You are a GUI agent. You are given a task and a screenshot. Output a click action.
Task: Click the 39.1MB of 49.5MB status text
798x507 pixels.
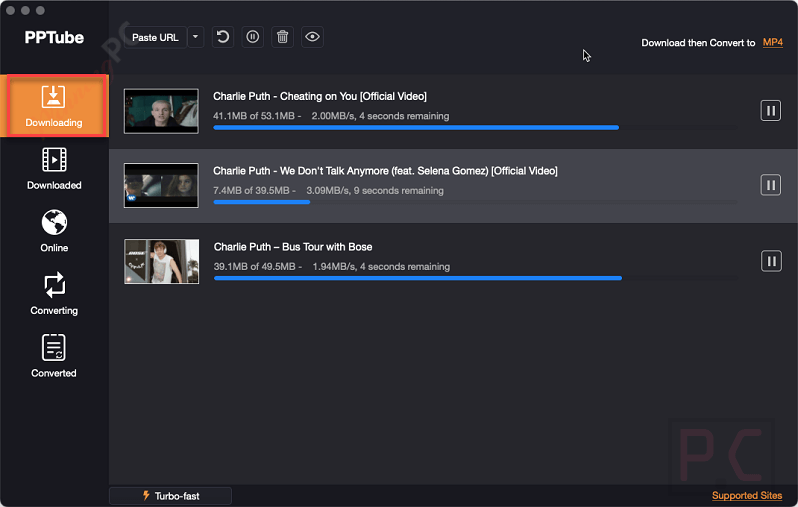pos(332,267)
